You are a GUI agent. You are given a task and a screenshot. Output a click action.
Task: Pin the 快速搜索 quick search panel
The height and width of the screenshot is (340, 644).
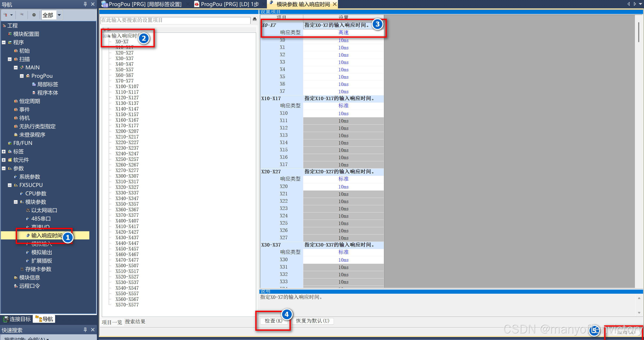click(x=85, y=330)
